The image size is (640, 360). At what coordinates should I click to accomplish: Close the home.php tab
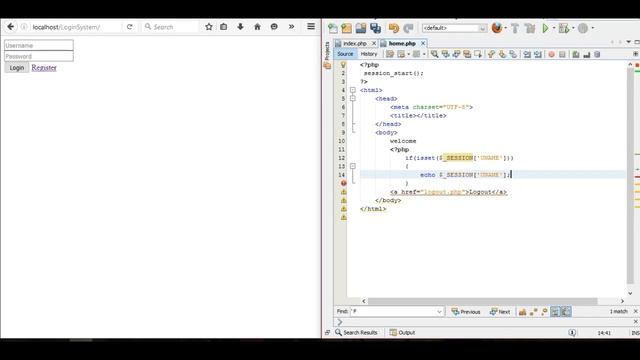pyautogui.click(x=423, y=43)
